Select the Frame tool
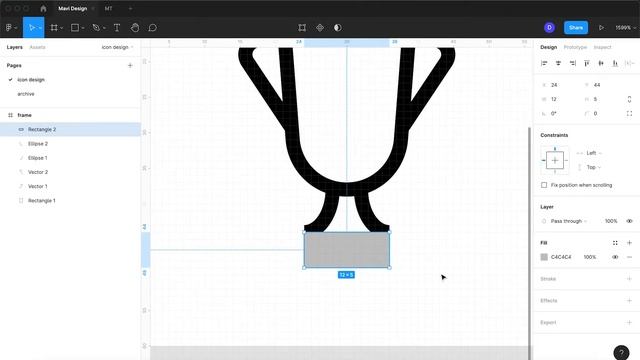Image resolution: width=640 pixels, height=360 pixels. 53,28
